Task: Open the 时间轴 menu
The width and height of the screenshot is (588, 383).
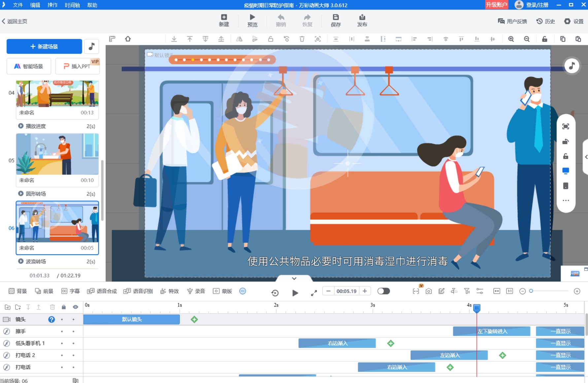Action: 72,5
